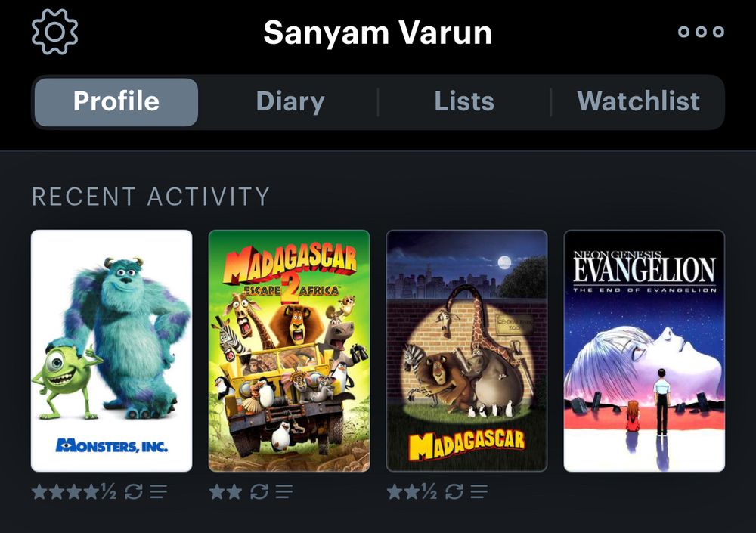Click the four-and-a-half star rating for Monsters, Inc.

pyautogui.click(x=74, y=492)
